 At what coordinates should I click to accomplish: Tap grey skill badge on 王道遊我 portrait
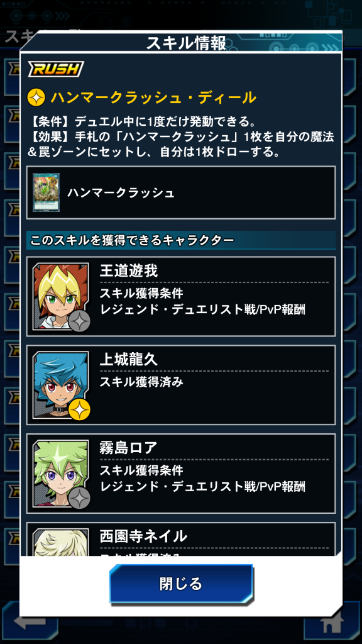pyautogui.click(x=79, y=320)
